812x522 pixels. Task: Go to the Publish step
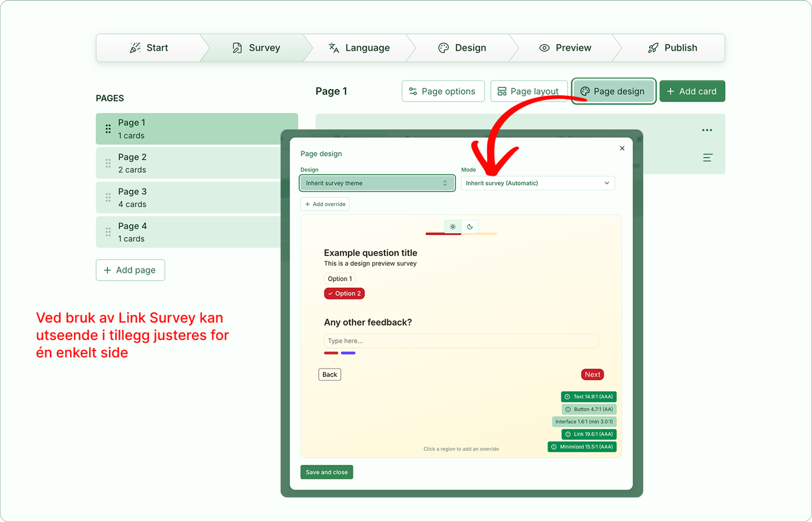tap(672, 48)
